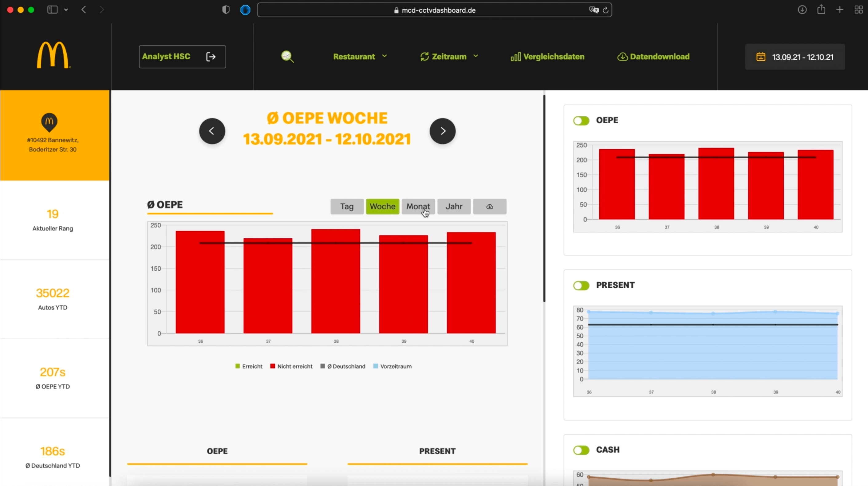Toggle the OEPE switch
The width and height of the screenshot is (868, 486).
(581, 120)
